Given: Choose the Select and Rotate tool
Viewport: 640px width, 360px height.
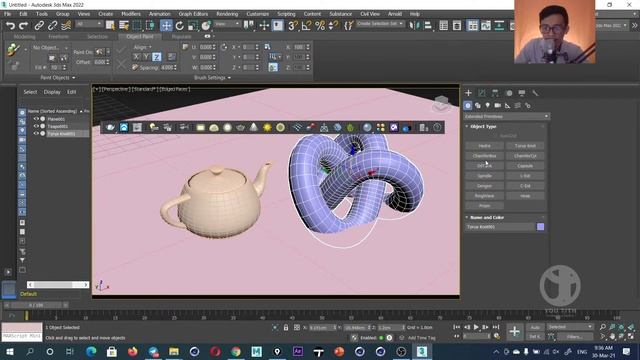Looking at the screenshot, I should click(x=180, y=26).
